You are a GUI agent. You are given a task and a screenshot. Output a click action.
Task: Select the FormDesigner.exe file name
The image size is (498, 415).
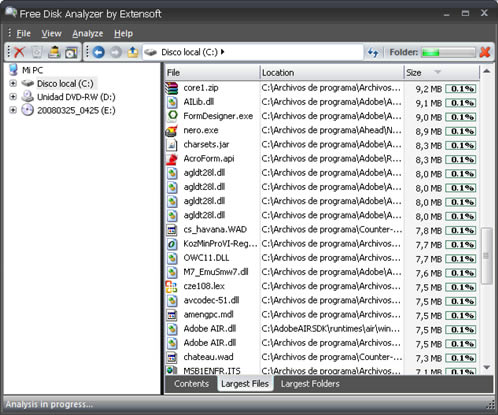218,116
